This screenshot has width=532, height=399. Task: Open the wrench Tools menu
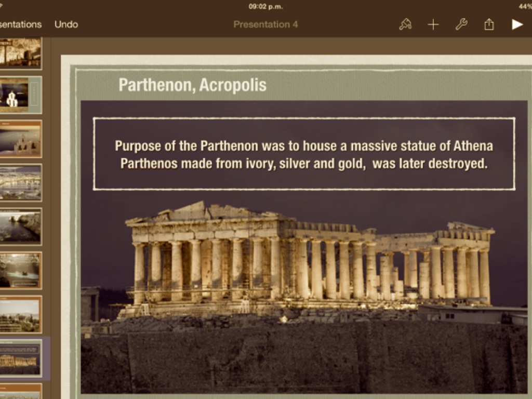tap(461, 24)
